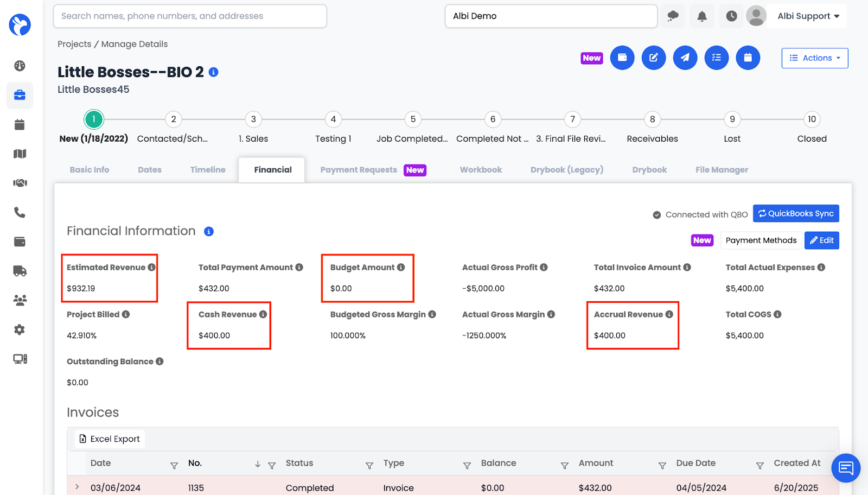The image size is (868, 495).
Task: Open the briefcase Projects icon in sidebar
Action: click(20, 96)
